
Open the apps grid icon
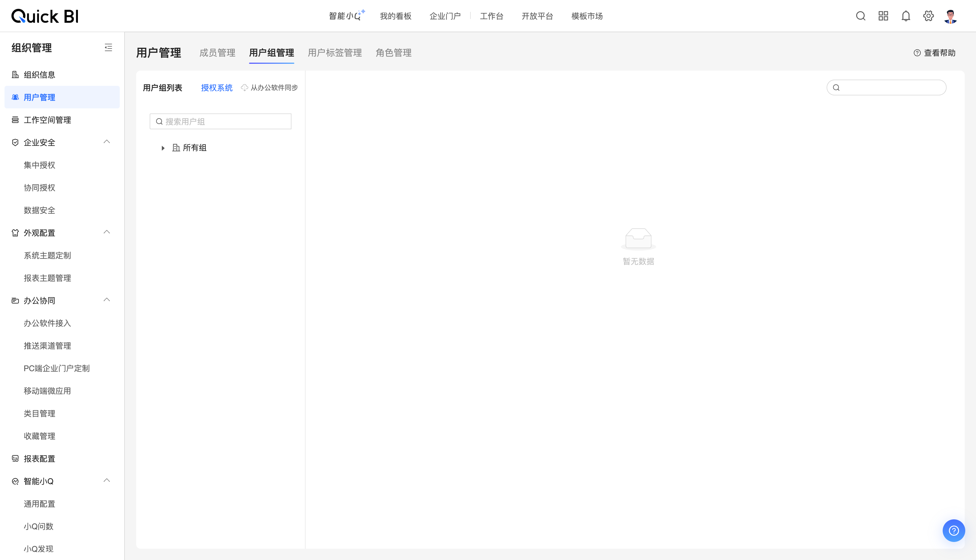coord(883,16)
